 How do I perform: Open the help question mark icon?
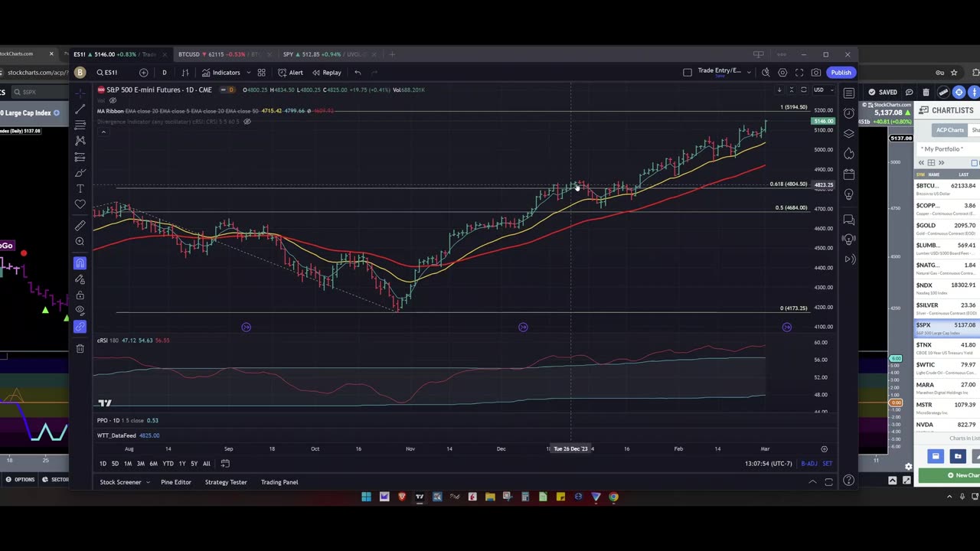848,481
